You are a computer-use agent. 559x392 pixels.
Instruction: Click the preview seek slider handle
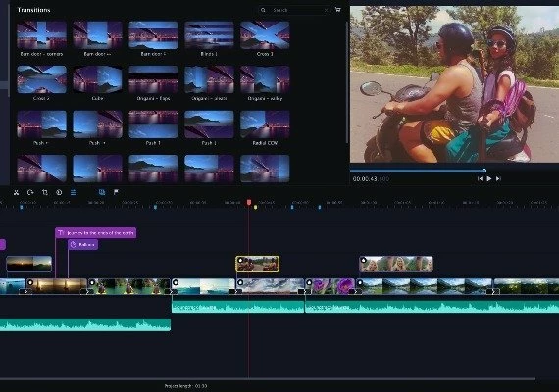tap(484, 171)
